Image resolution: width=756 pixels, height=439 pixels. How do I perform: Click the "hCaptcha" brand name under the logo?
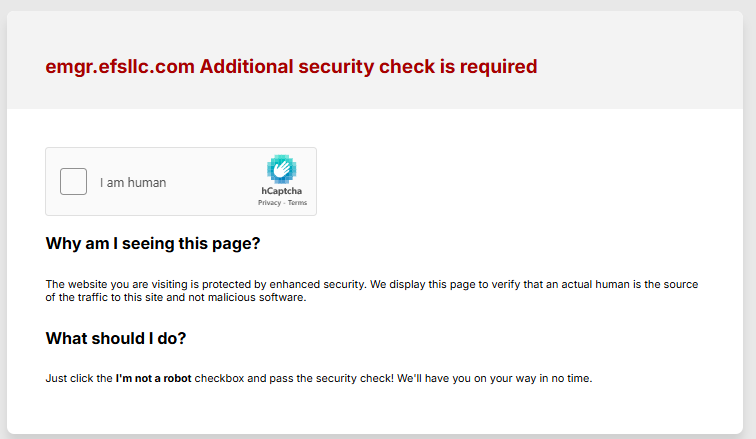(282, 191)
